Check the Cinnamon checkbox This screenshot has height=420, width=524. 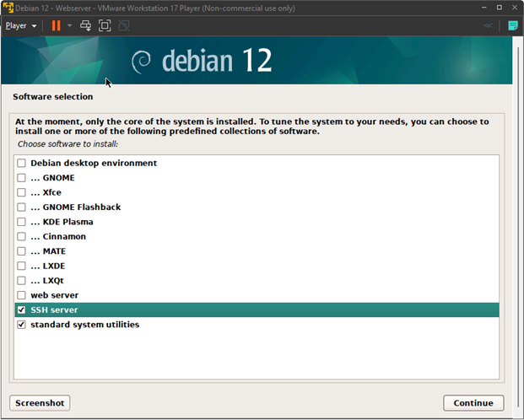[21, 236]
